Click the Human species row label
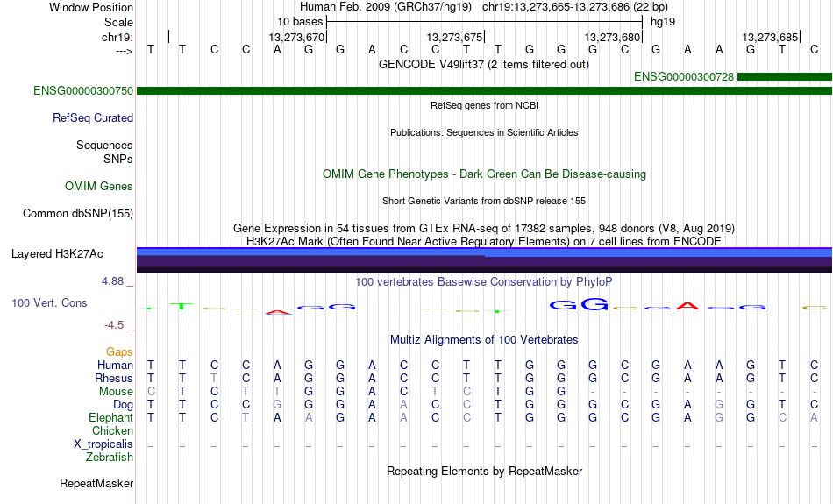This screenshot has height=504, width=833. pos(115,365)
